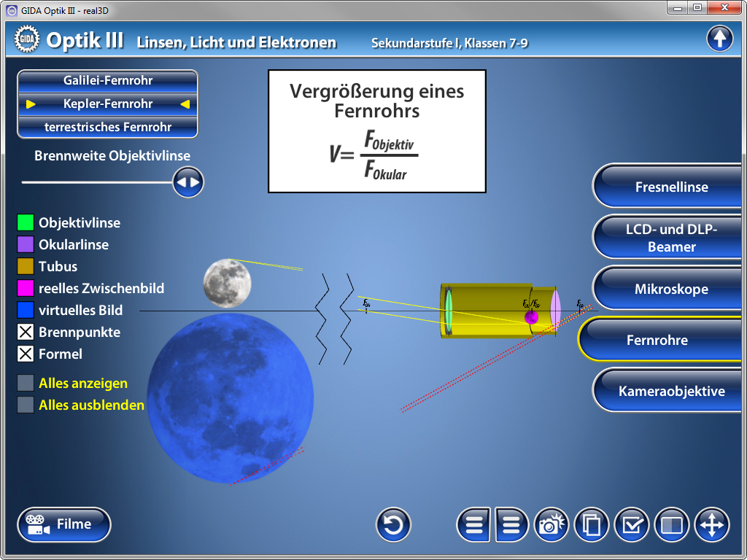Enable the Alles anzeigen checkbox
This screenshot has height=560, width=747.
coord(26,384)
